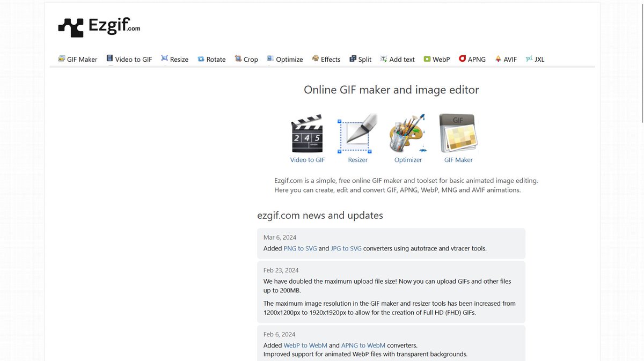Go to the Resize menu item
644x361 pixels.
coord(175,59)
